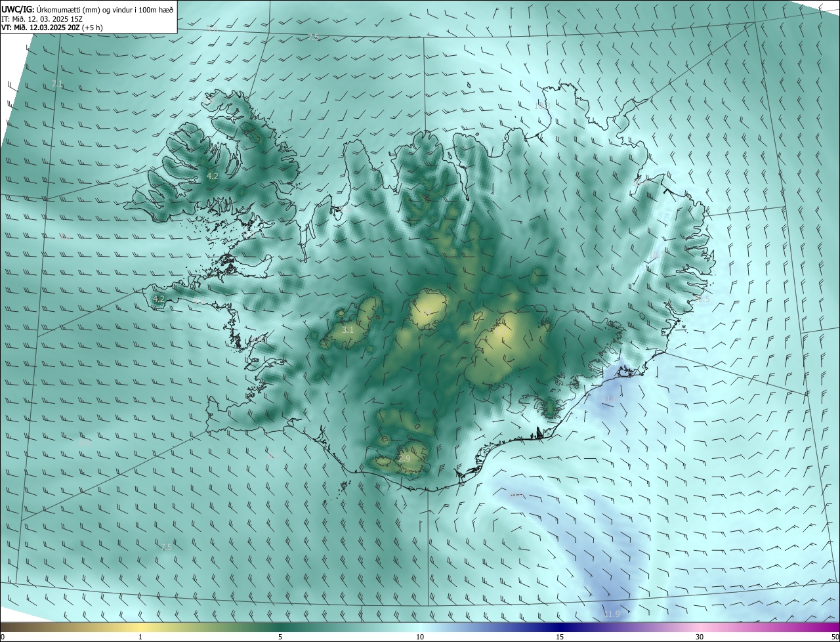
Task: Click the '3.1' value west of the central glaciers
Action: coord(348,330)
